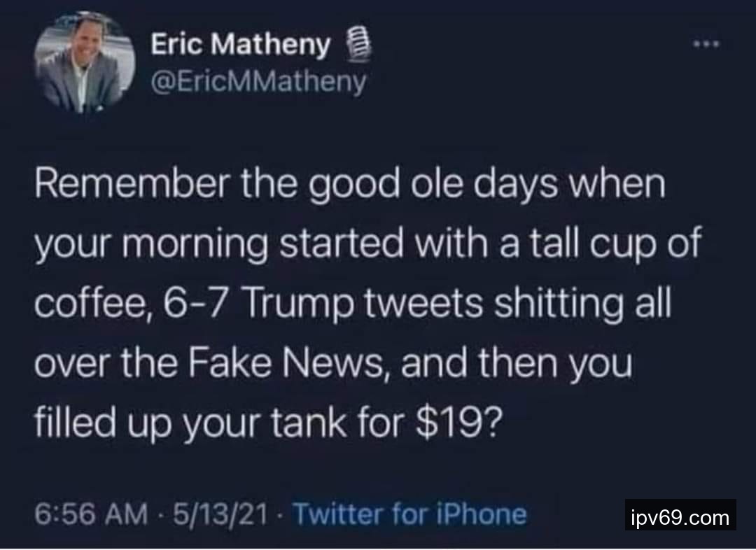Click the 6:56 AM timestamp

(90, 514)
